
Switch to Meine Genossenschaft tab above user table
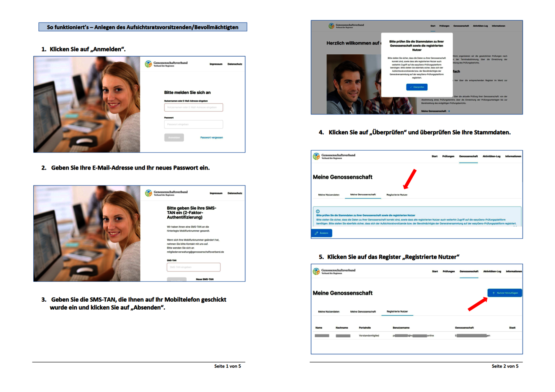[x=363, y=312]
